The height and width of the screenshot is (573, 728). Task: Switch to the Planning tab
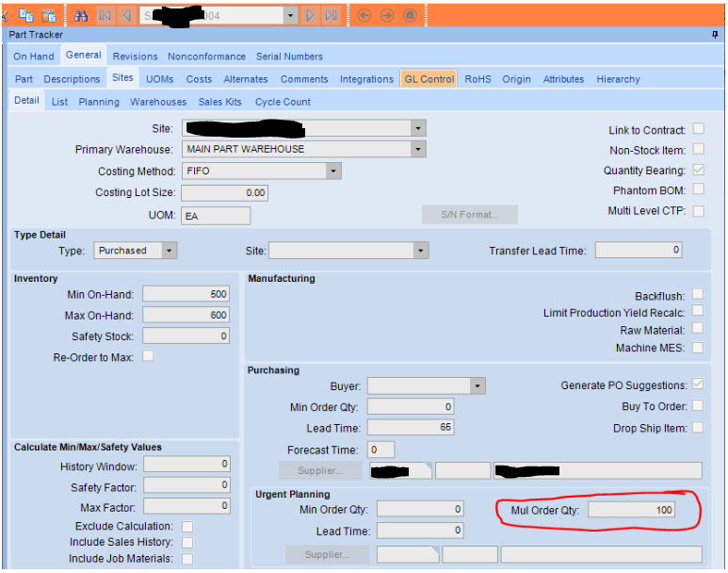[x=99, y=102]
